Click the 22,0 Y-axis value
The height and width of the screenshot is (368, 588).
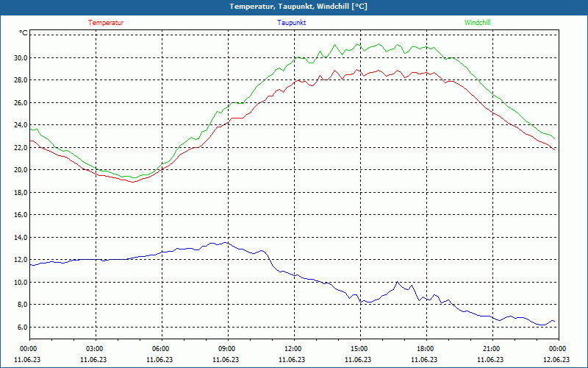tap(21, 148)
